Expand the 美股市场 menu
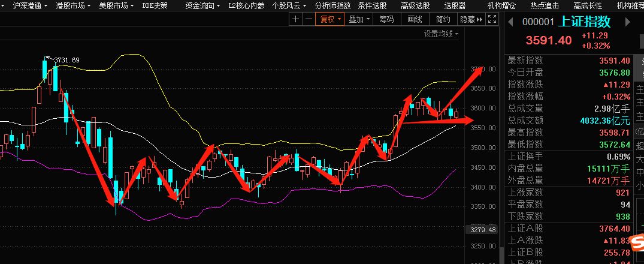Screen dimensions: 644x264 (x=116, y=5)
